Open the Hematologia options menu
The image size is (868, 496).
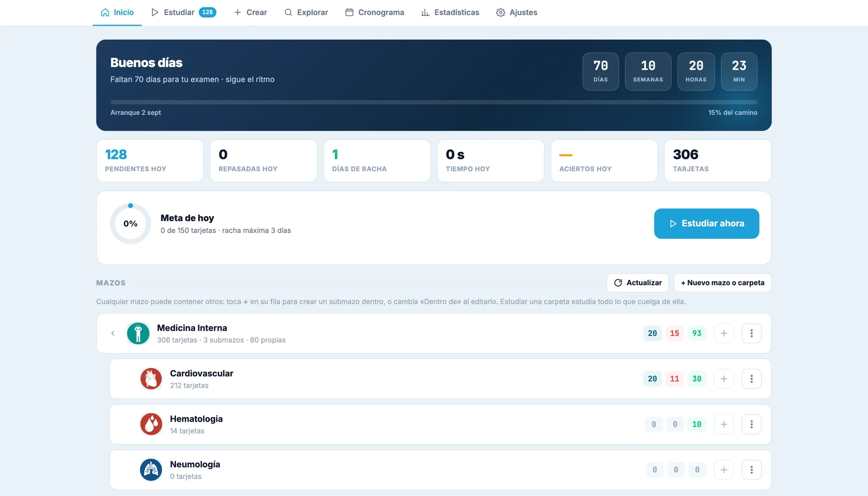coord(751,424)
